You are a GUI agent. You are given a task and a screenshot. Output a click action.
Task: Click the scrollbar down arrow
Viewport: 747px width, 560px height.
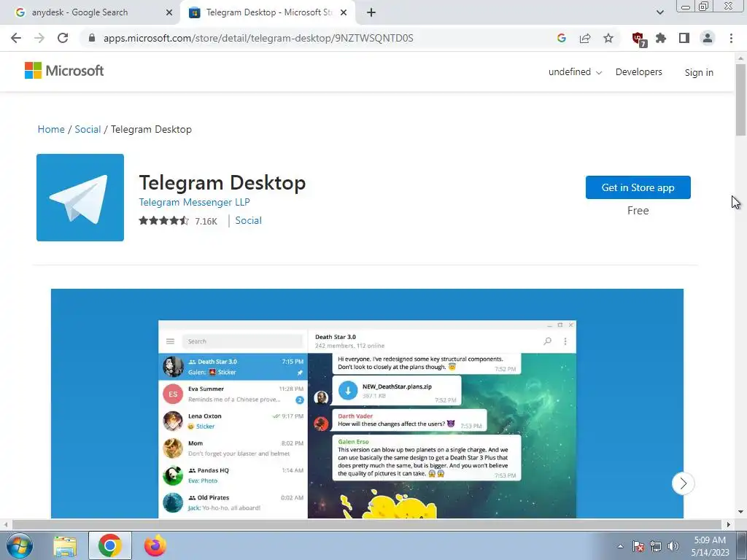(x=740, y=513)
